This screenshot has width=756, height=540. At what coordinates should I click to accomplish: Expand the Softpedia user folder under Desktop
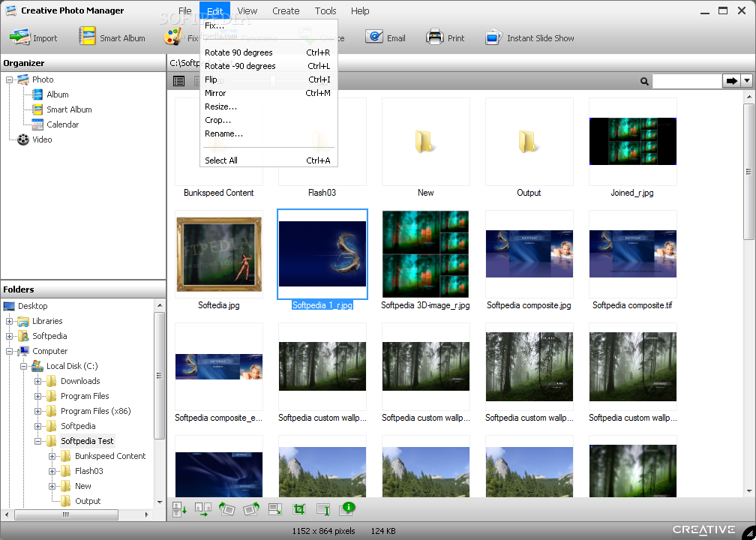[x=9, y=336]
